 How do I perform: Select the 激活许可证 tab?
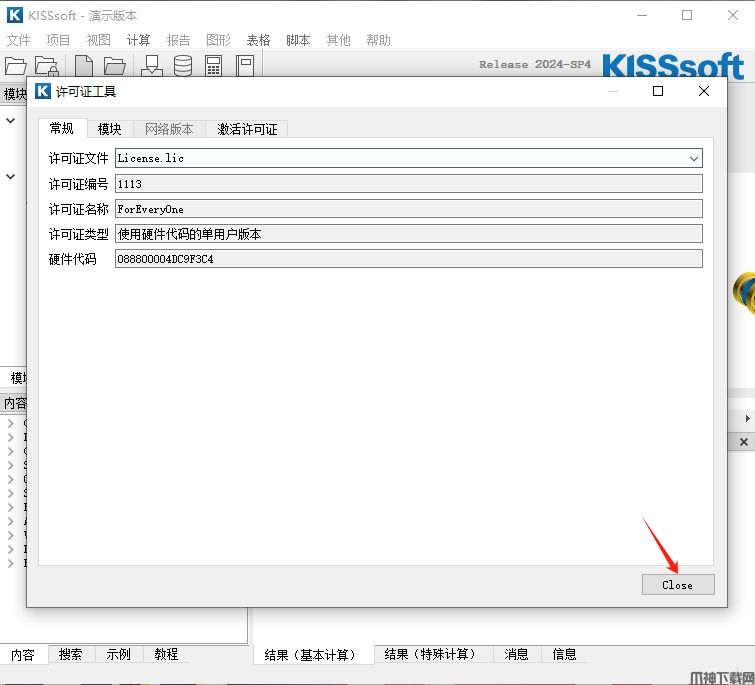[x=247, y=129]
